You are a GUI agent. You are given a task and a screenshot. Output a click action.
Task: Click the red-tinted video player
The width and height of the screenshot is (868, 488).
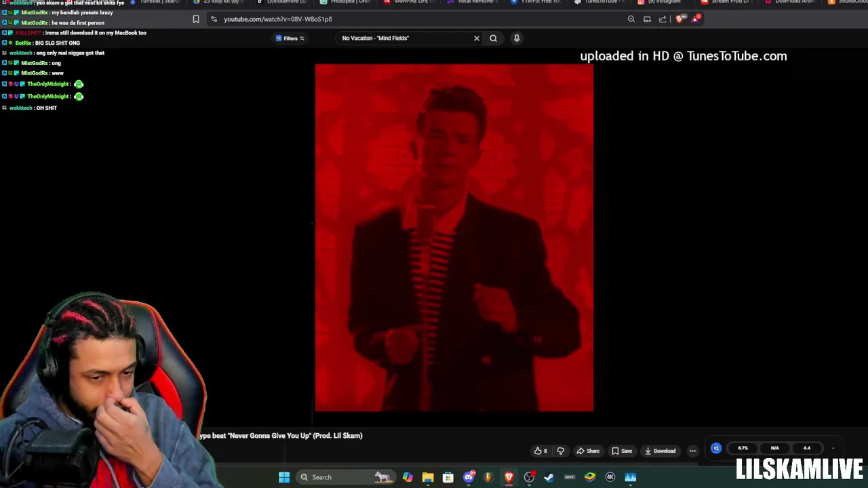click(x=454, y=237)
